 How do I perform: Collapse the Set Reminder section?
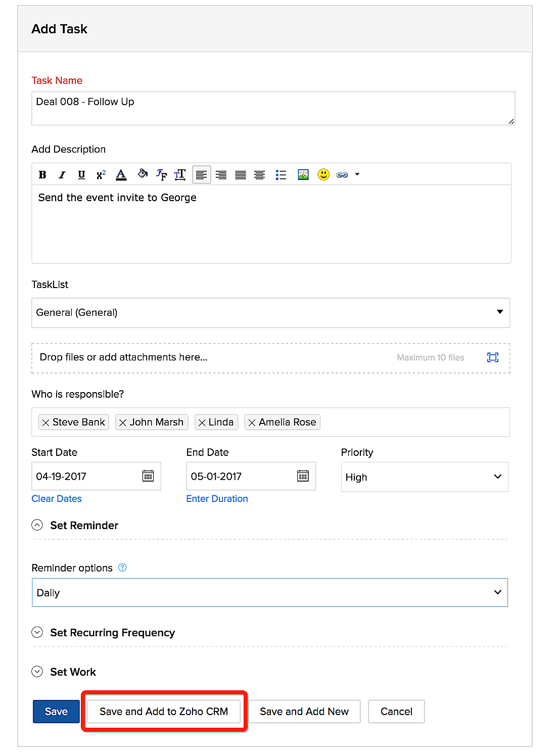click(37, 525)
